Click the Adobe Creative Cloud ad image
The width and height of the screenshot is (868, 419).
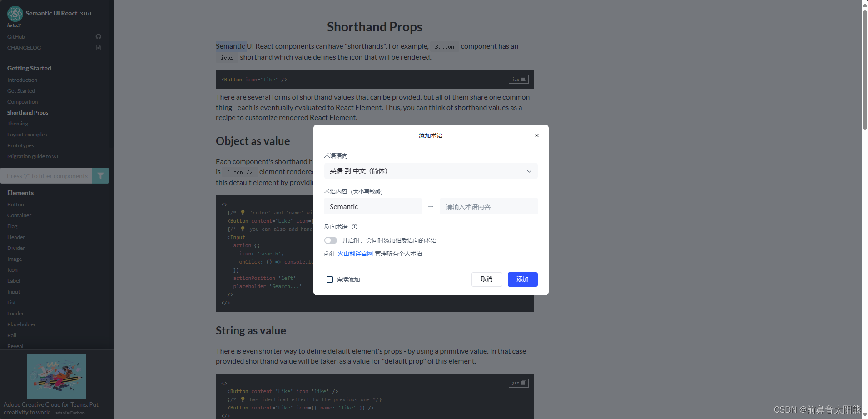tap(57, 376)
